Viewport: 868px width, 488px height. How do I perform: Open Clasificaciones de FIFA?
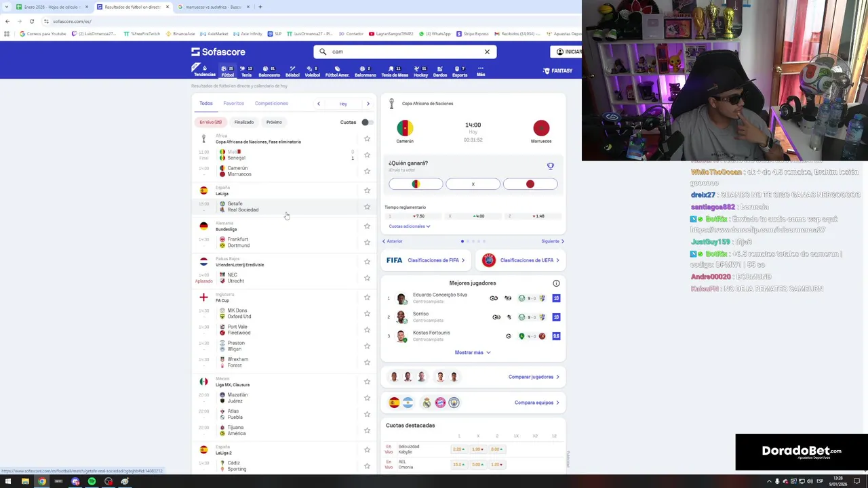point(426,260)
